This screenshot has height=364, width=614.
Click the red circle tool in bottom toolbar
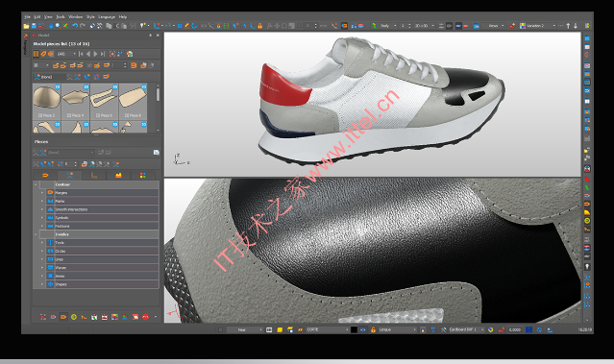point(145,317)
